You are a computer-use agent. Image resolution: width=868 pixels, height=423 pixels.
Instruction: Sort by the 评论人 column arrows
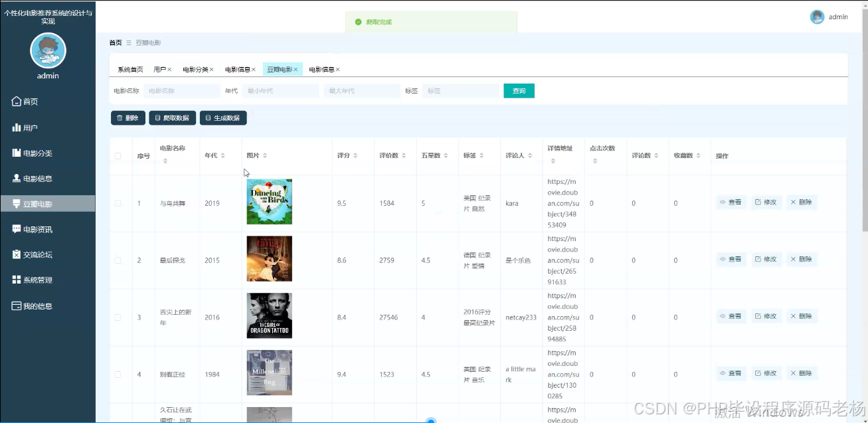click(x=530, y=155)
